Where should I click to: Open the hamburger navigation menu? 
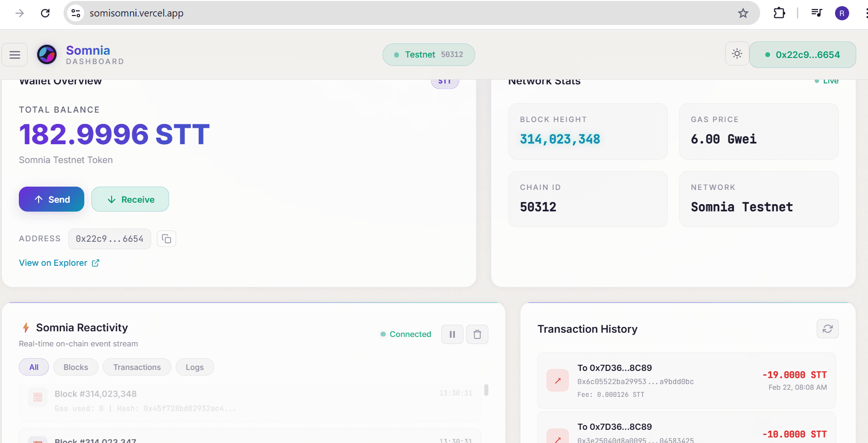(15, 54)
